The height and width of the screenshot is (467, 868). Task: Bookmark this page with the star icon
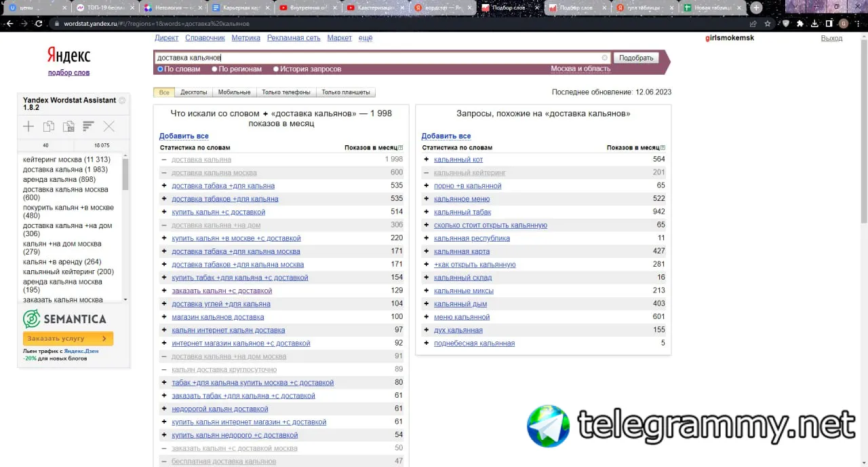(768, 23)
